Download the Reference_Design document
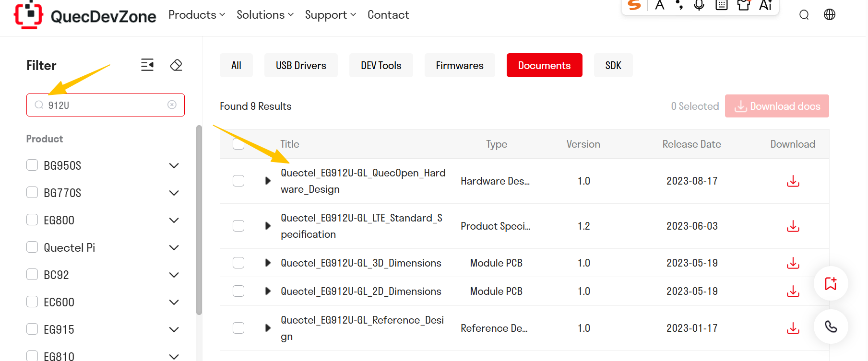The image size is (868, 361). pos(793,328)
